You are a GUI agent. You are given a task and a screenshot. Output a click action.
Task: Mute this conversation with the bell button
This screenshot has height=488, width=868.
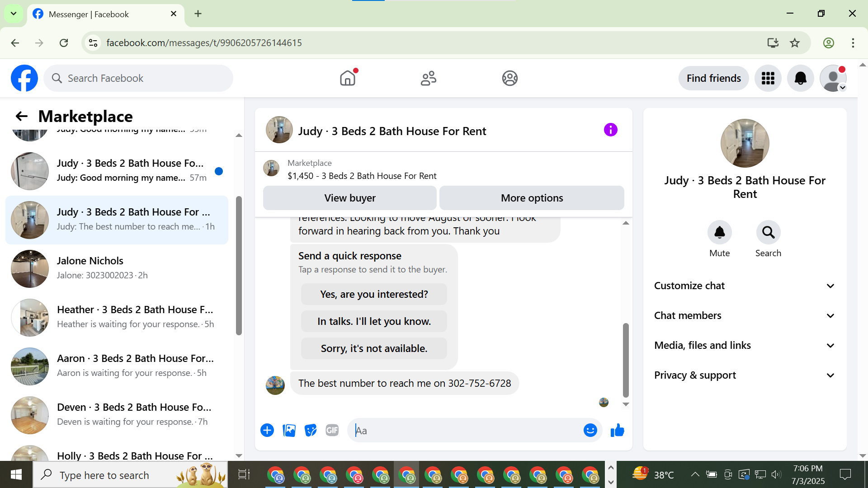(719, 233)
